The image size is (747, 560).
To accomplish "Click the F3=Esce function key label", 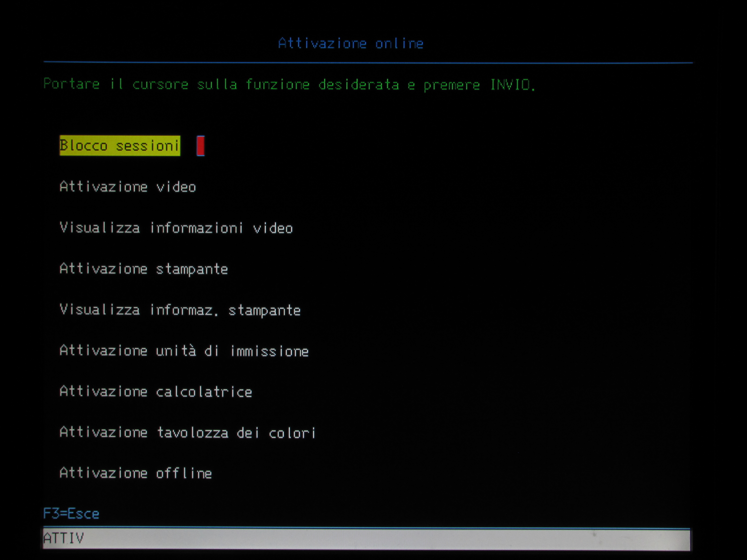I will [71, 513].
